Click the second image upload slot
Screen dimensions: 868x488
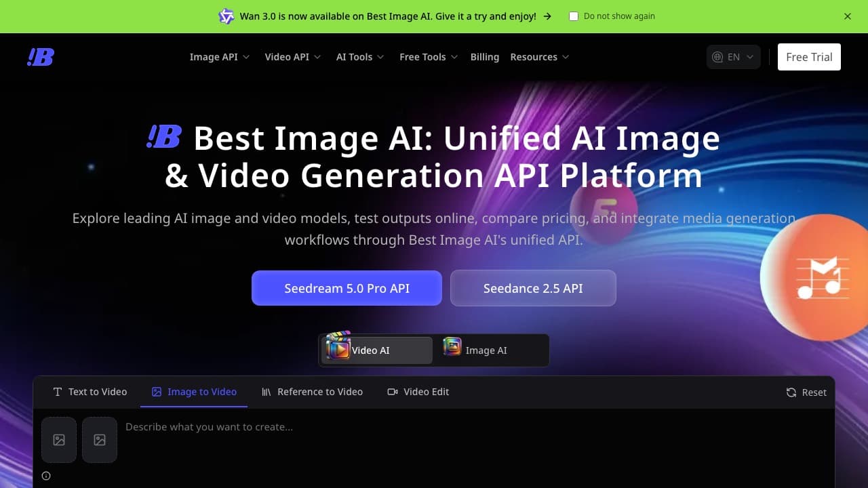point(100,440)
